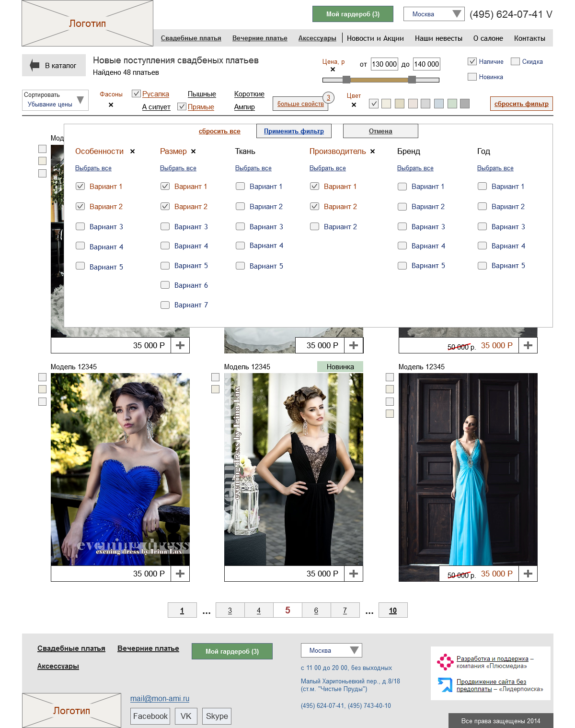Enable the Скидка checkbox
Image resolution: width=575 pixels, height=728 pixels.
(x=515, y=61)
